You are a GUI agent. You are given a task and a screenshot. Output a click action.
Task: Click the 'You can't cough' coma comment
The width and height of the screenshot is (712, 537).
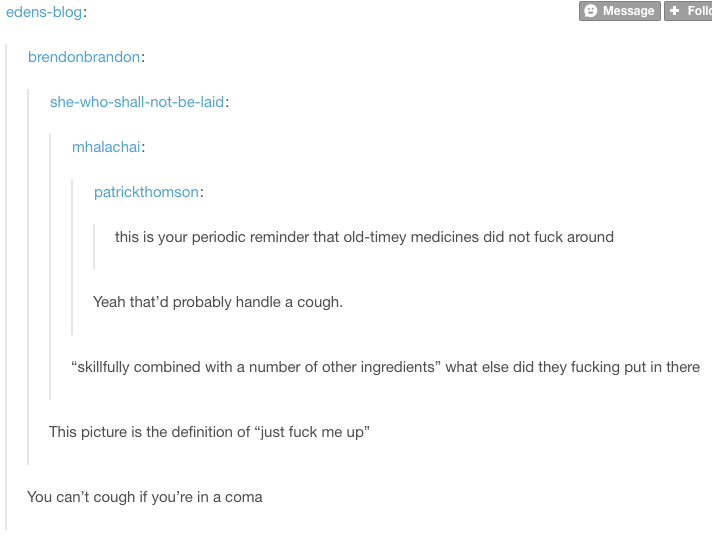pos(145,497)
